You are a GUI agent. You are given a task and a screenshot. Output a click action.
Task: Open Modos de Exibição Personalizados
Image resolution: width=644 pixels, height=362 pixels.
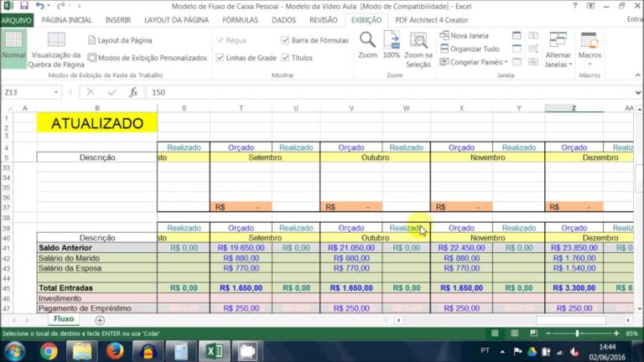(148, 58)
